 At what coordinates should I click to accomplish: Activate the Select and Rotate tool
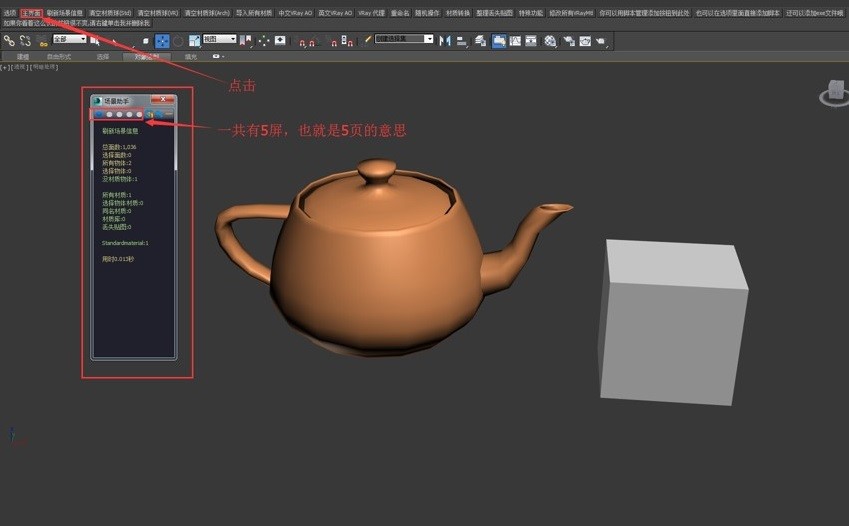(x=178, y=41)
